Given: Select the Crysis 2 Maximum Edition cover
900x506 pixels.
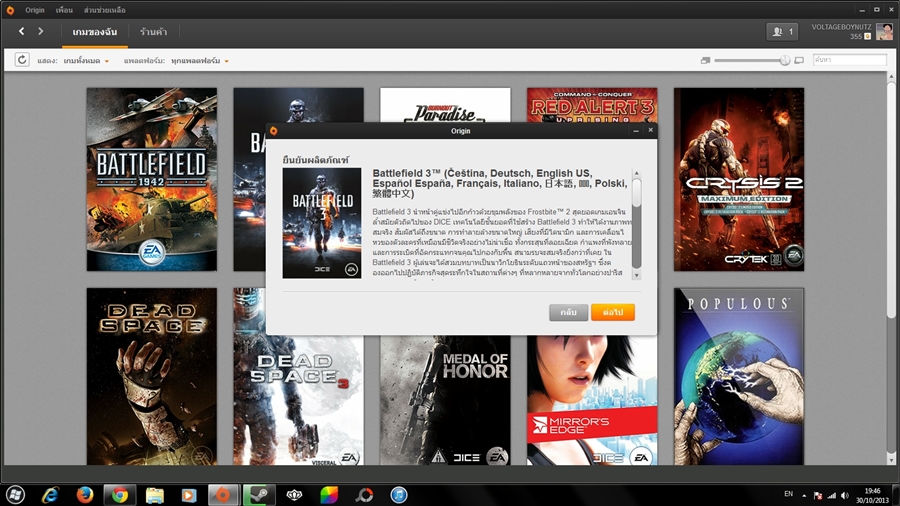Looking at the screenshot, I should click(x=739, y=179).
